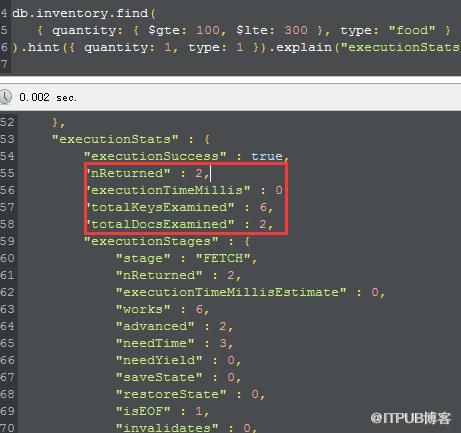Click the "executionTimeMillisEstimate" : 0 line

pos(250,292)
